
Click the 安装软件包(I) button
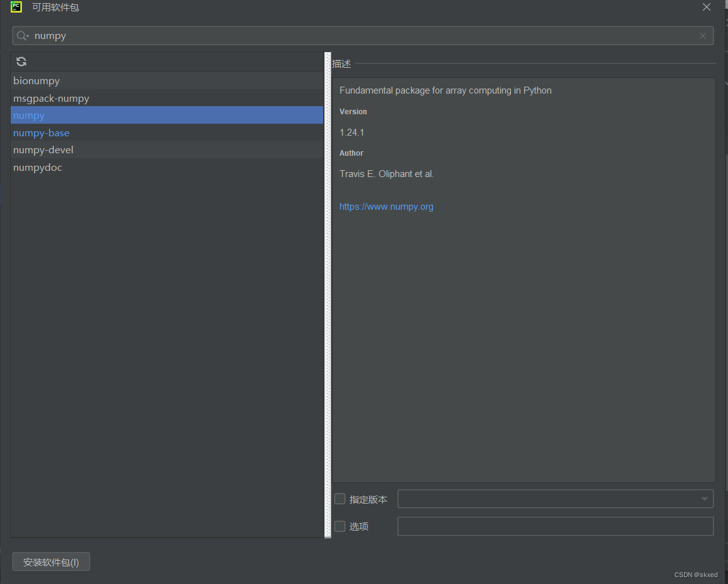(x=51, y=562)
